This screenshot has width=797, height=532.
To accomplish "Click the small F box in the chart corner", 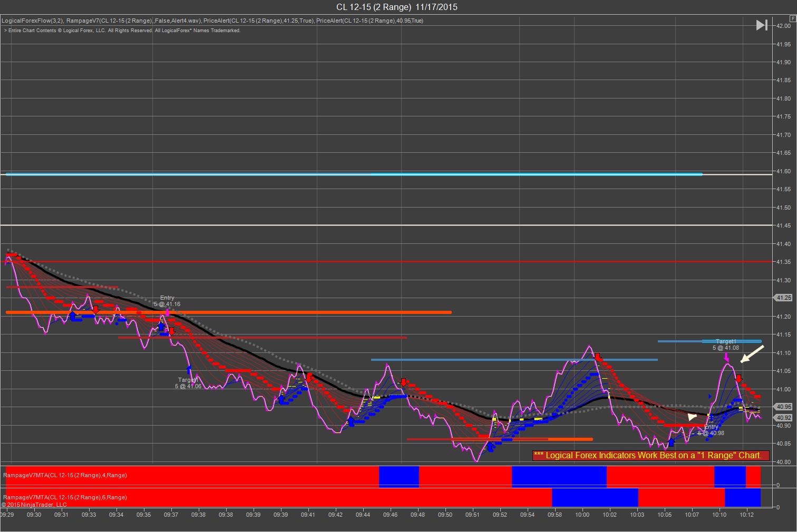I will (793, 19).
